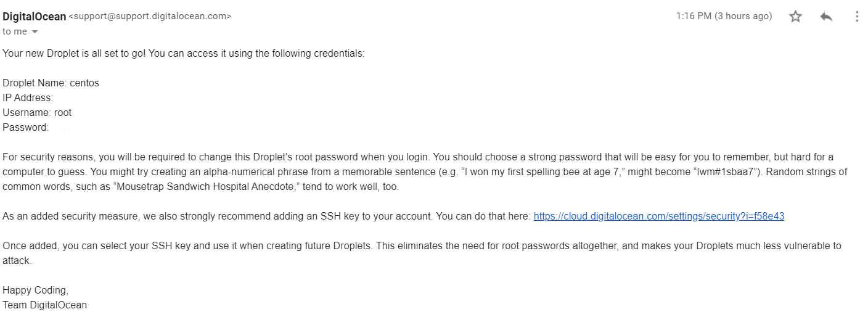The height and width of the screenshot is (317, 868).
Task: Click the "Username: root" line
Action: point(37,112)
